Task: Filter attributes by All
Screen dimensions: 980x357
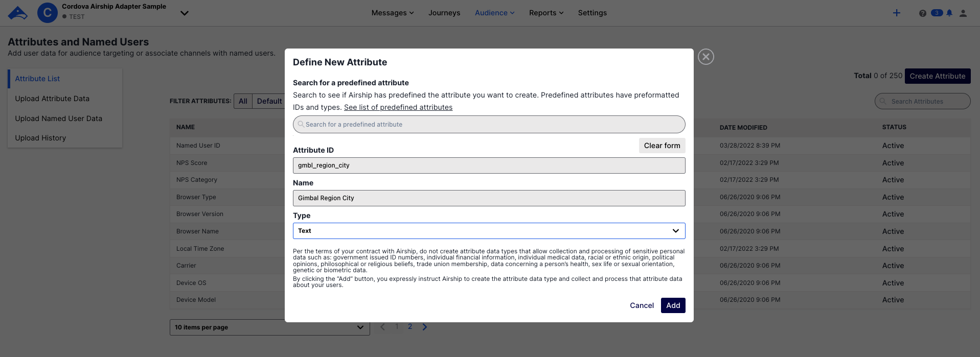Action: pyautogui.click(x=243, y=101)
